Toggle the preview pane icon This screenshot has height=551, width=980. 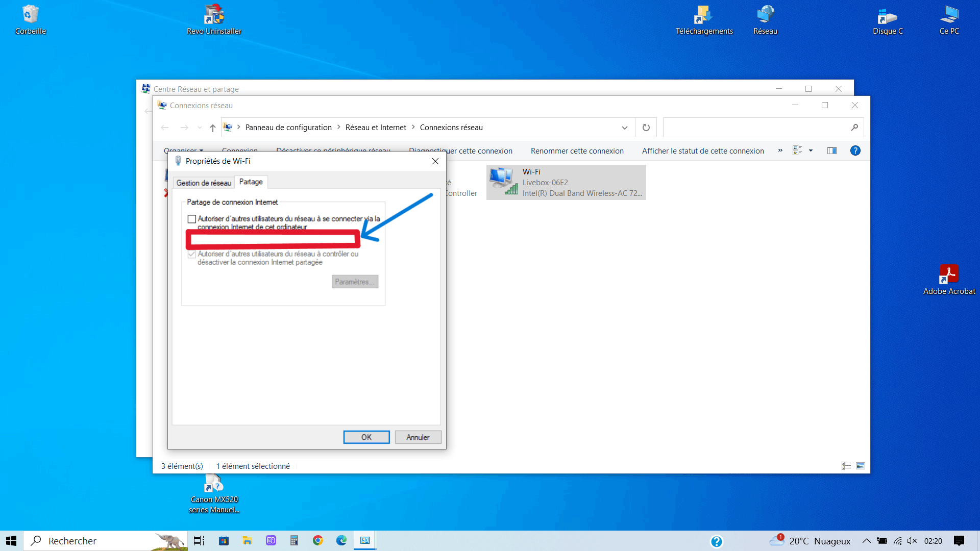(832, 151)
